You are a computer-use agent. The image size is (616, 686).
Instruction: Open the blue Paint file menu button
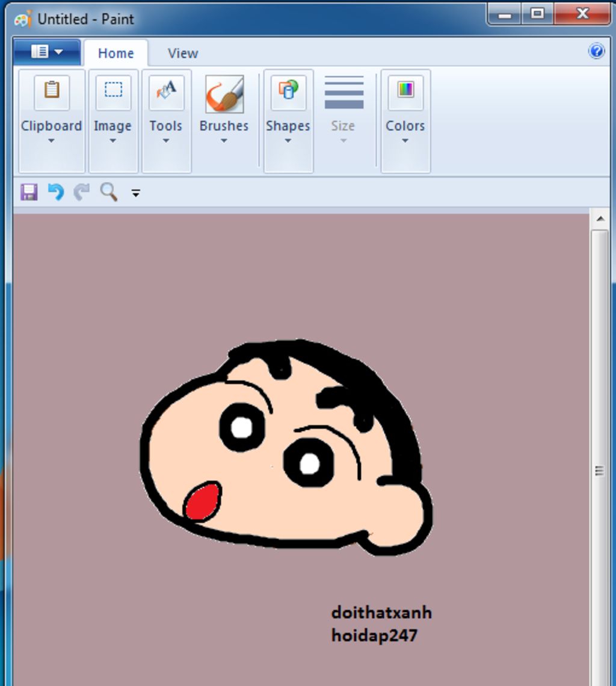pos(48,52)
